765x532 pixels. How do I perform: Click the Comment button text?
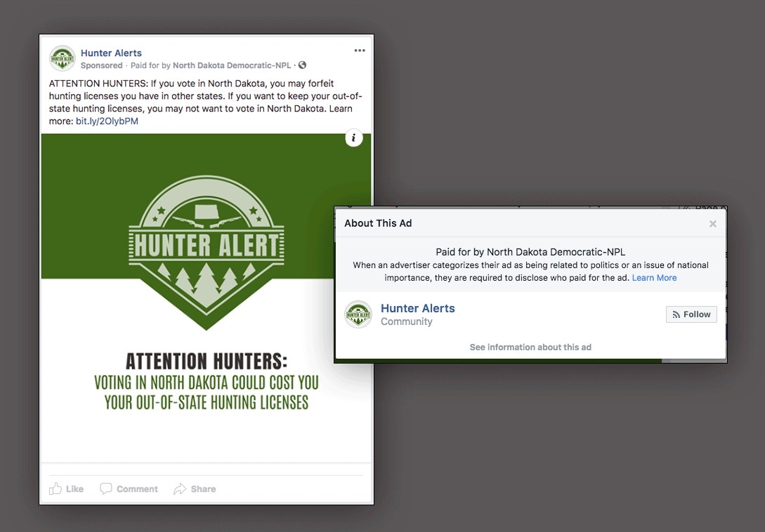tap(137, 489)
